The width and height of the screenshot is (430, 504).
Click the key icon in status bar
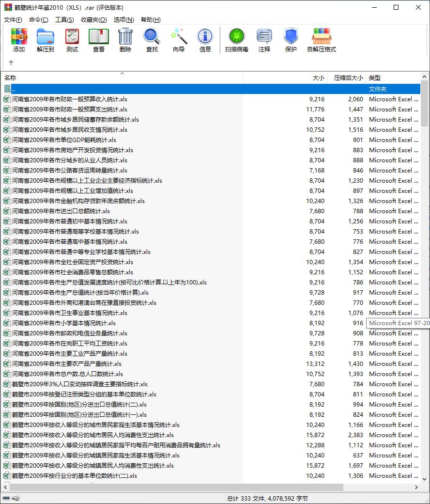coord(15,498)
